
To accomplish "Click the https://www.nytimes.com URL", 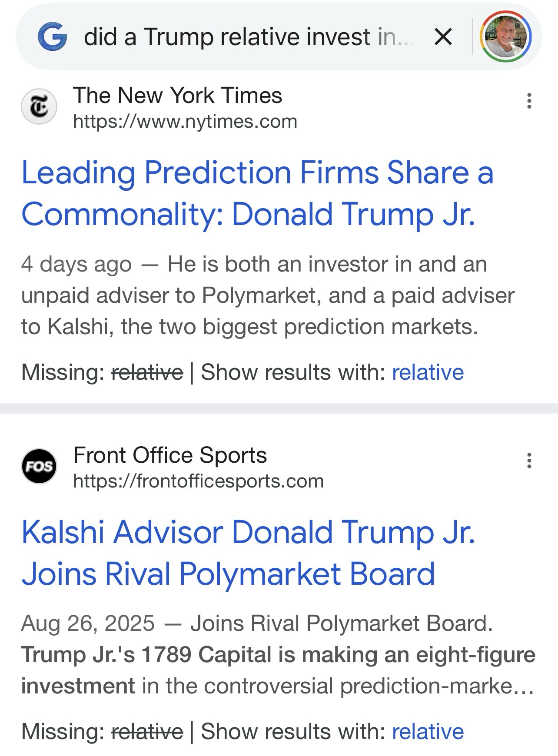I will pyautogui.click(x=185, y=122).
